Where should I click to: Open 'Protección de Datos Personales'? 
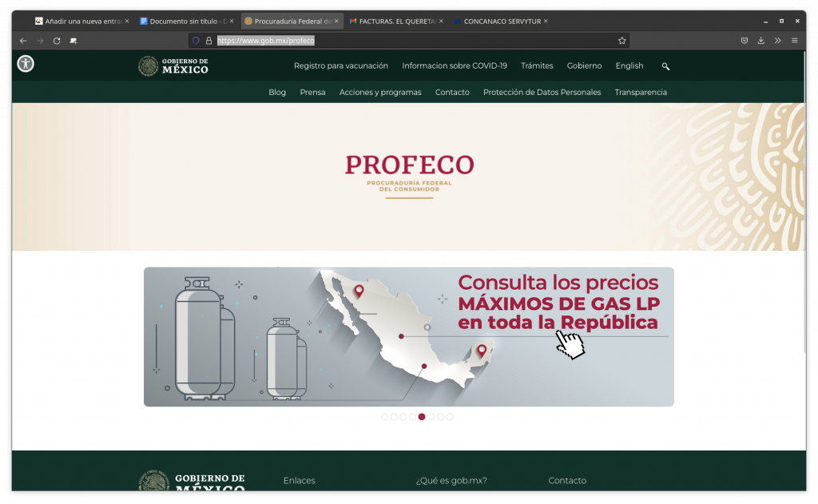[542, 93]
